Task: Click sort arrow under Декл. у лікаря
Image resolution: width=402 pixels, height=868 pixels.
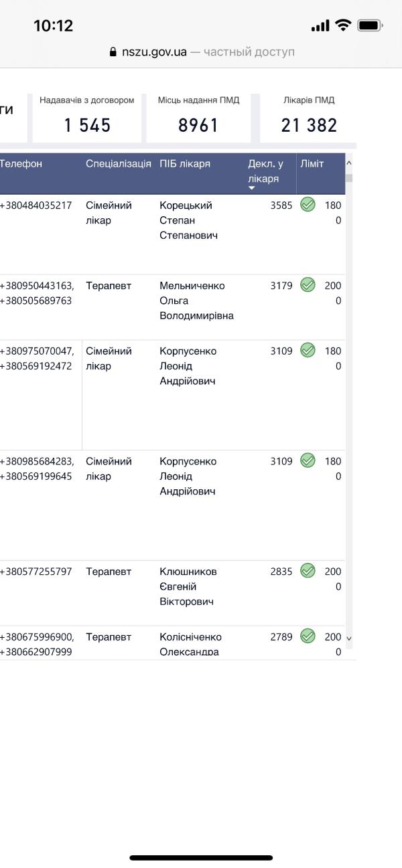Action: 252,188
